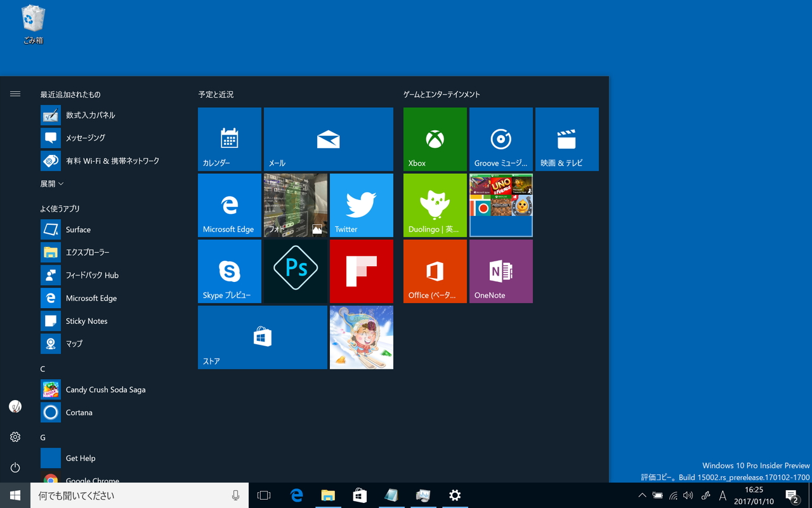The width and height of the screenshot is (812, 508).
Task: Open Task View on the taskbar
Action: [x=264, y=495]
